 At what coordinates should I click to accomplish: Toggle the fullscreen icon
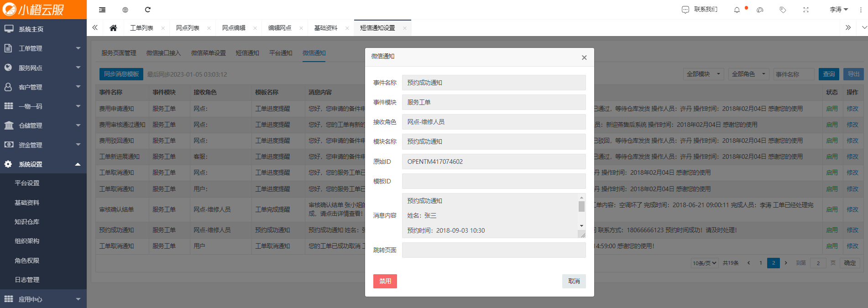(x=806, y=10)
